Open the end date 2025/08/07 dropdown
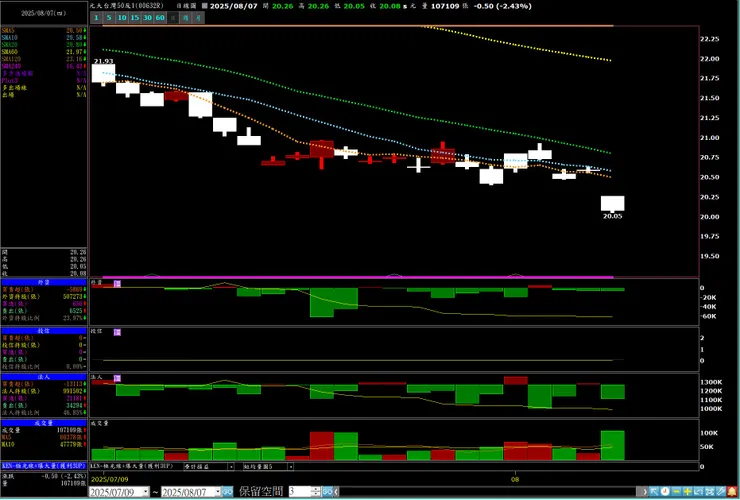 click(x=217, y=492)
